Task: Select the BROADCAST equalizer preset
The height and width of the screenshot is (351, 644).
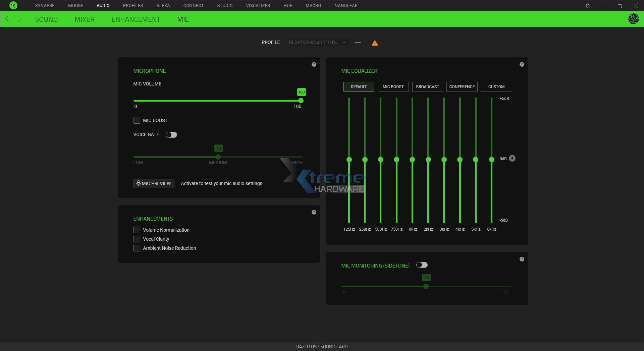Action: click(x=427, y=87)
